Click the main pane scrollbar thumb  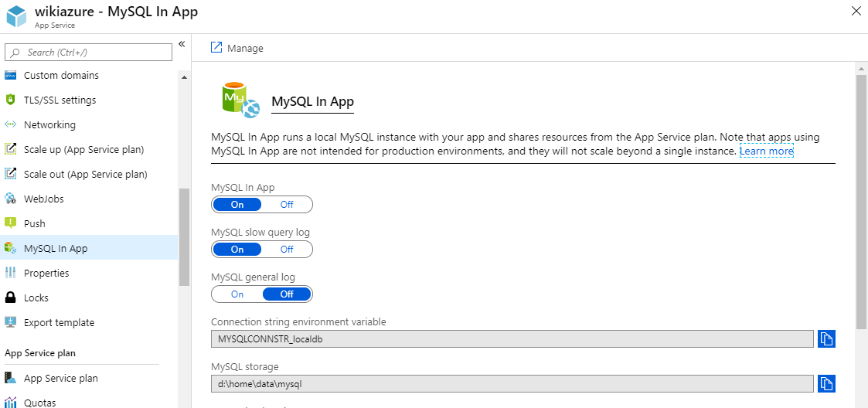861,200
